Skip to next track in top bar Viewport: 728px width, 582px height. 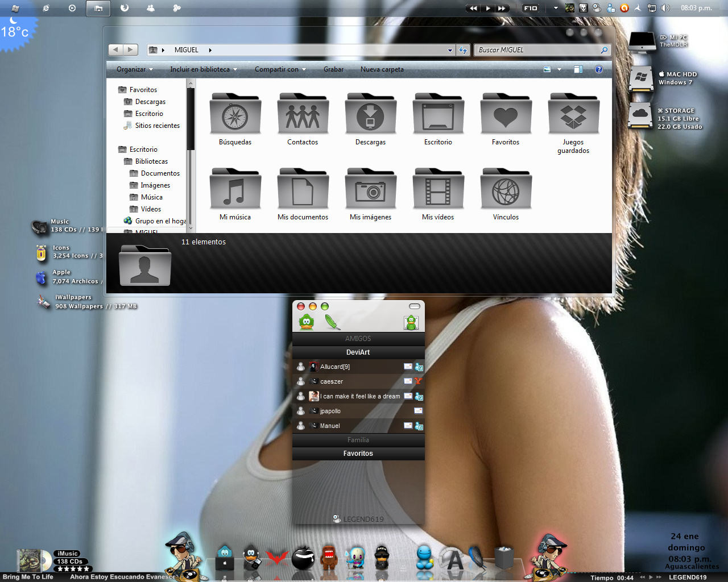(x=502, y=8)
